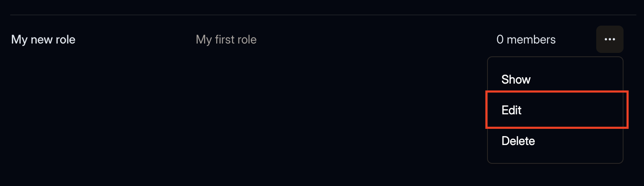Click the three-dot actions icon

pos(609,39)
